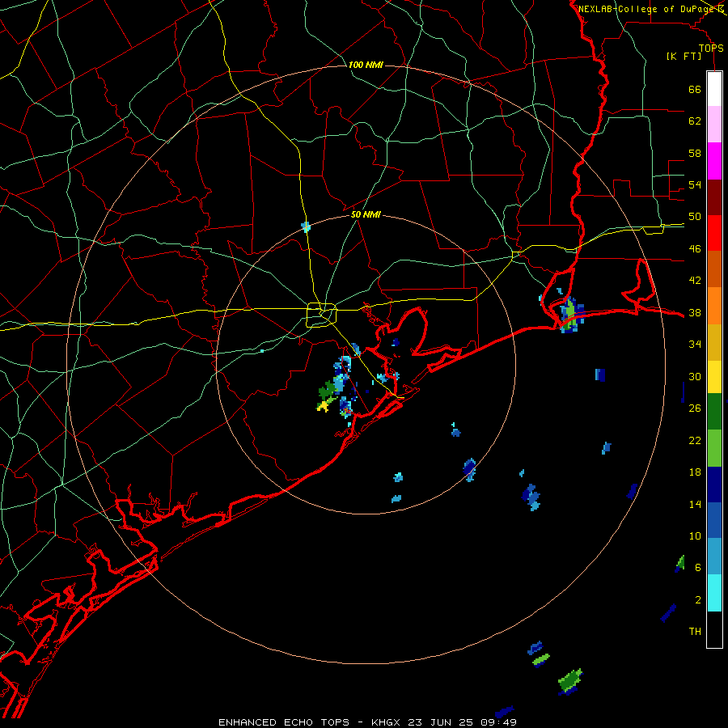
Task: Click the 'ENHANCED ECHO TOPS' caption text
Action: [284, 722]
